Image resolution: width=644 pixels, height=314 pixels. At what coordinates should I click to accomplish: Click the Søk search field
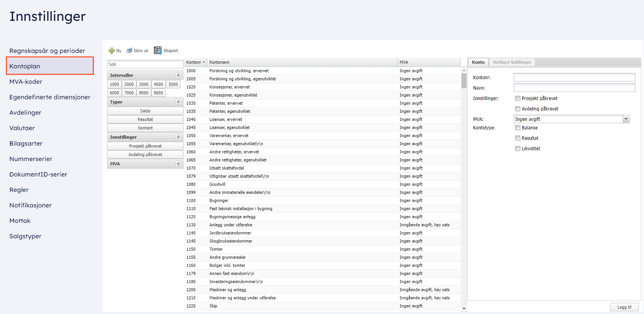[x=145, y=64]
